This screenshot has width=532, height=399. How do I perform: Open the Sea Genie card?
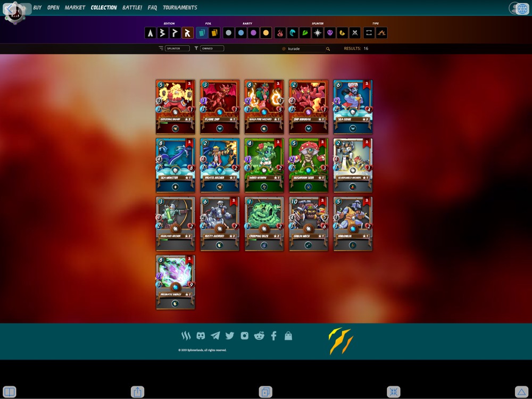pos(353,106)
